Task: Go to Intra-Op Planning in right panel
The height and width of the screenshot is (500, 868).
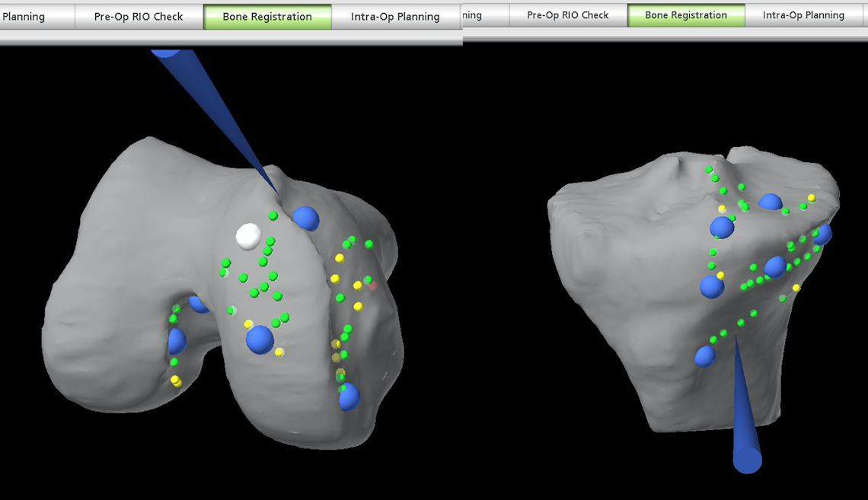Action: pos(803,15)
